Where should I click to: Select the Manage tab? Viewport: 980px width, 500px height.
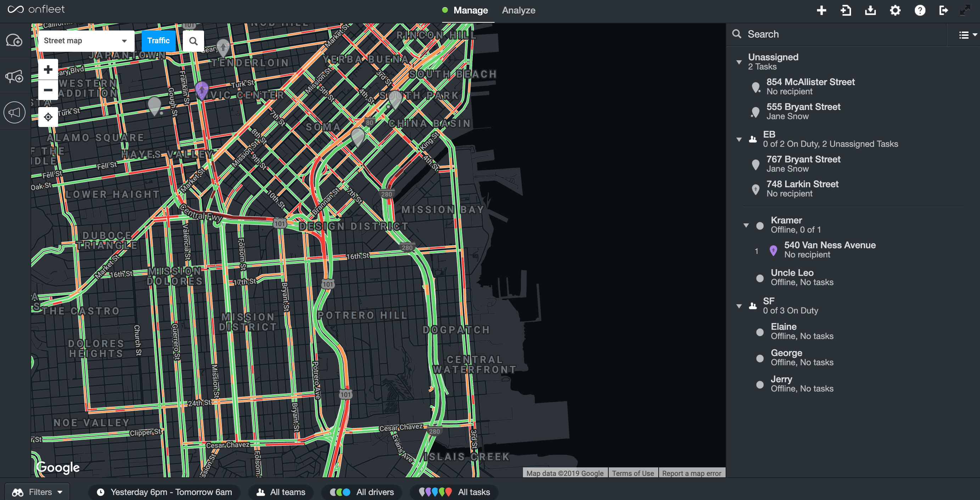point(471,10)
